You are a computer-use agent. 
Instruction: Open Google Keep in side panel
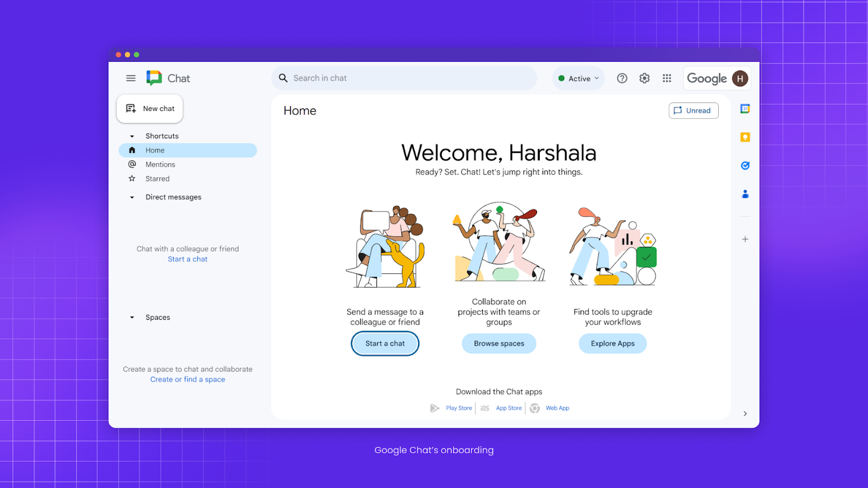coord(745,137)
